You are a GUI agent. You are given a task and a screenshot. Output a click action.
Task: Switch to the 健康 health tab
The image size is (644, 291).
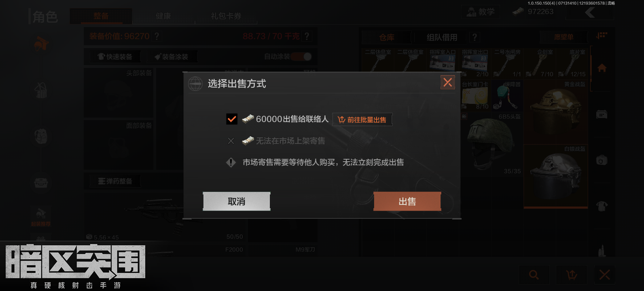coord(163,16)
